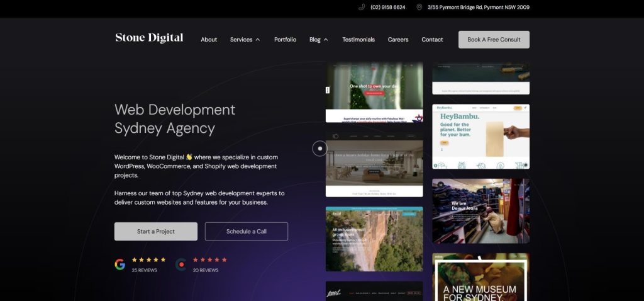Open the Services menu item
The width and height of the screenshot is (644, 301).
coord(241,40)
